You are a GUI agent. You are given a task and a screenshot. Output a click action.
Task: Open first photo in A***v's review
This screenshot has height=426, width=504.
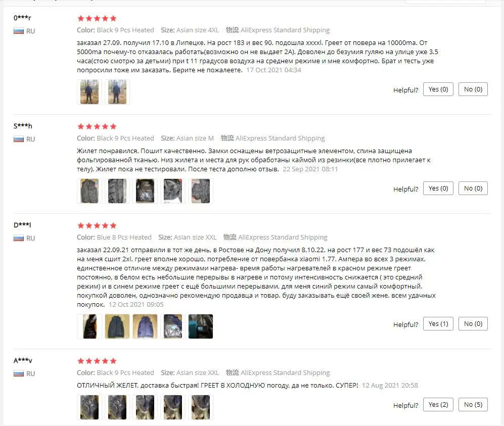click(89, 407)
